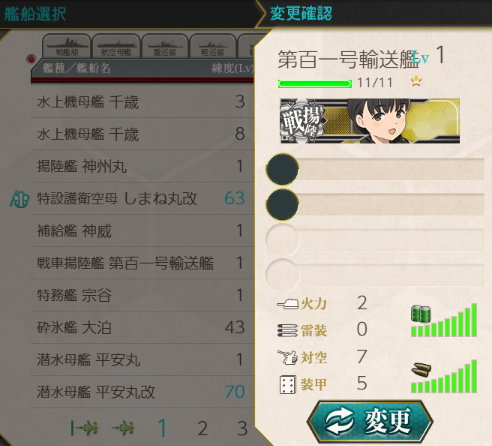Click the ammunition shells icon

(421, 370)
